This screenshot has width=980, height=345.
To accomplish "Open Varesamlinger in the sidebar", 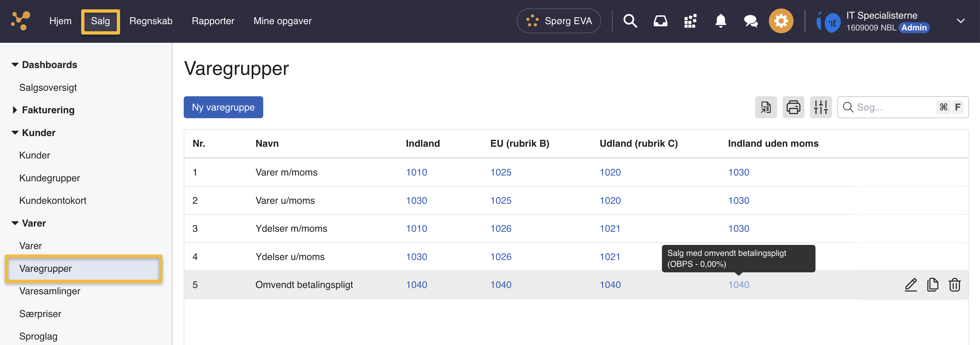I will coord(49,291).
